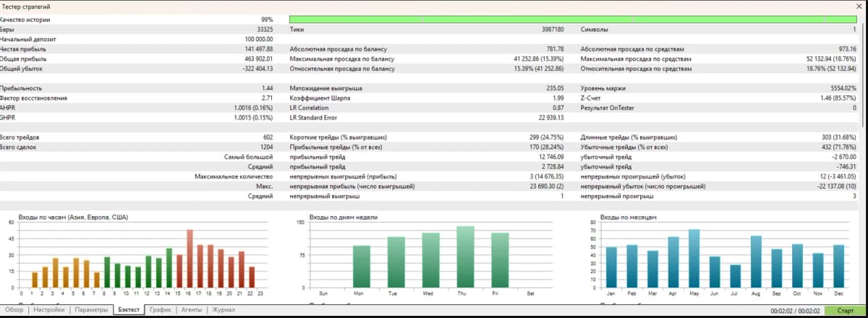Screen dimensions: 868x318
Task: Open the Журнал tab
Action: pos(224,310)
